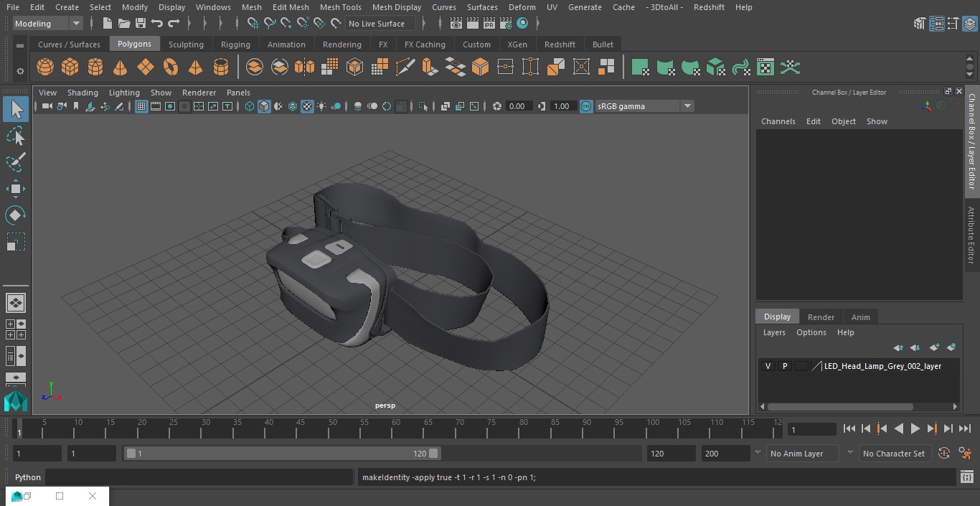
Task: Activate the Rotate tool
Action: (16, 215)
